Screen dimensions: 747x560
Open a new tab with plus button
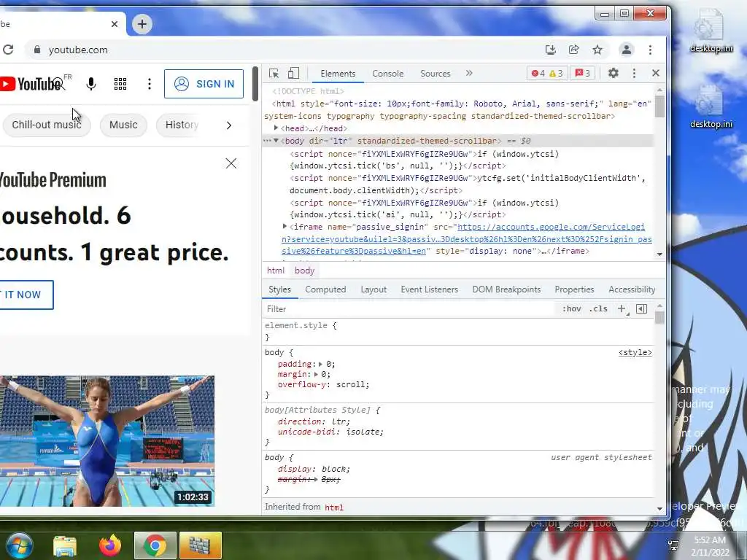pyautogui.click(x=142, y=24)
